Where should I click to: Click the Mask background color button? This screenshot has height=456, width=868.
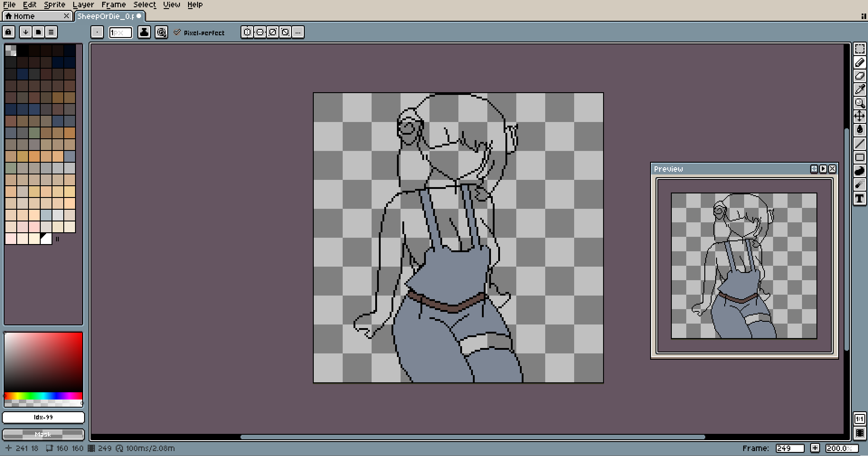[43, 434]
